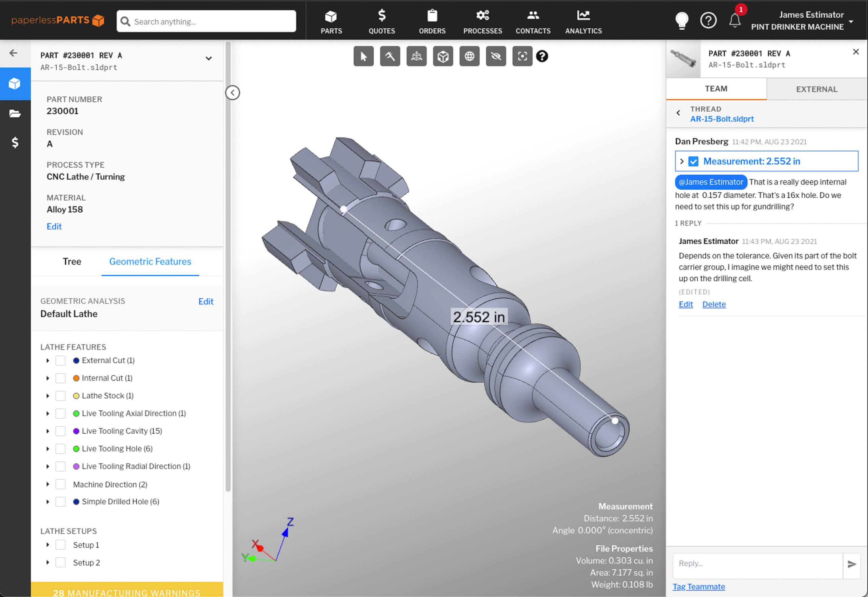The width and height of the screenshot is (868, 597).
Task: Click the globe wireframe view icon
Action: pyautogui.click(x=470, y=56)
